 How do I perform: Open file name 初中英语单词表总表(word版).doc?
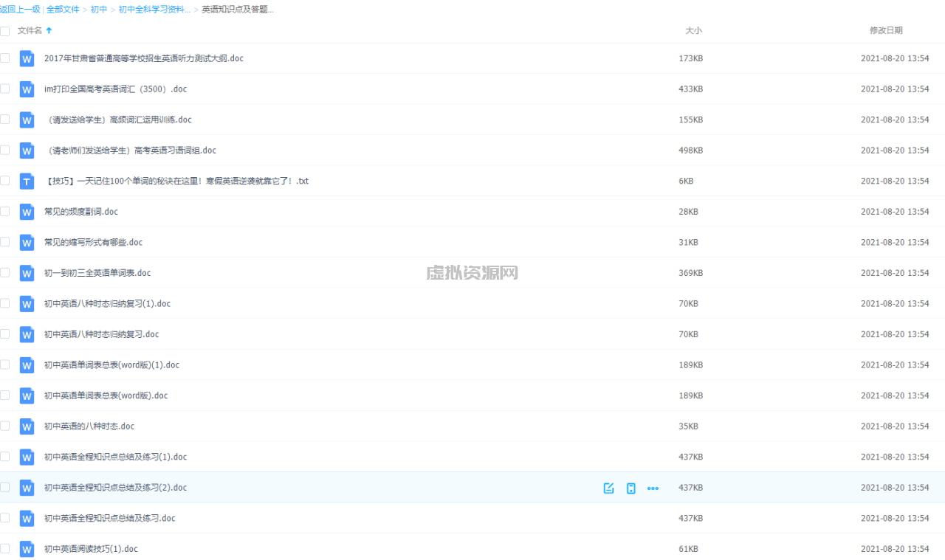click(106, 395)
